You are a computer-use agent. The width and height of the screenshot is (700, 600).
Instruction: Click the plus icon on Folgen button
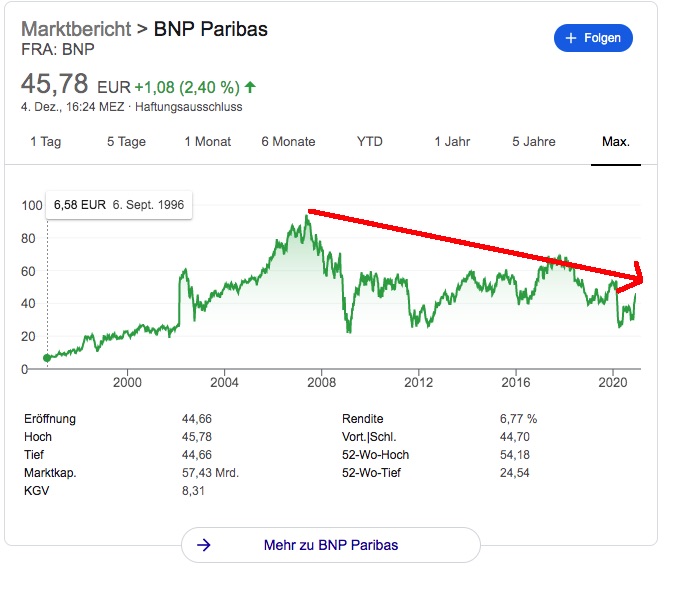tap(572, 39)
